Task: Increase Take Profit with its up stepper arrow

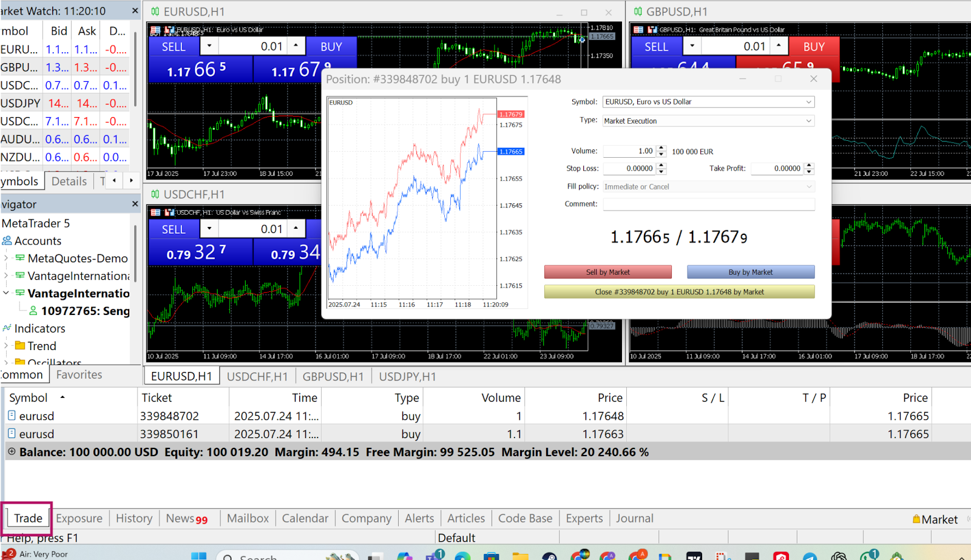Action: click(808, 166)
